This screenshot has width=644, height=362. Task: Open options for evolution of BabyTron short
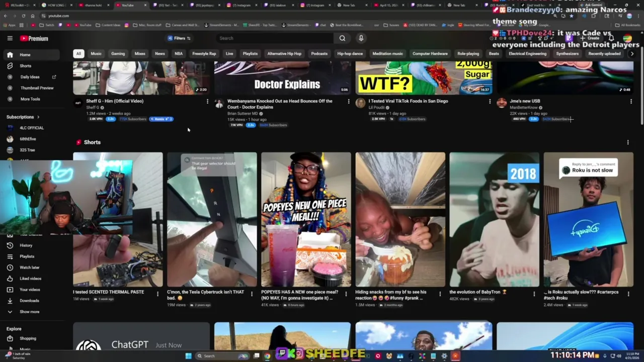(x=534, y=294)
